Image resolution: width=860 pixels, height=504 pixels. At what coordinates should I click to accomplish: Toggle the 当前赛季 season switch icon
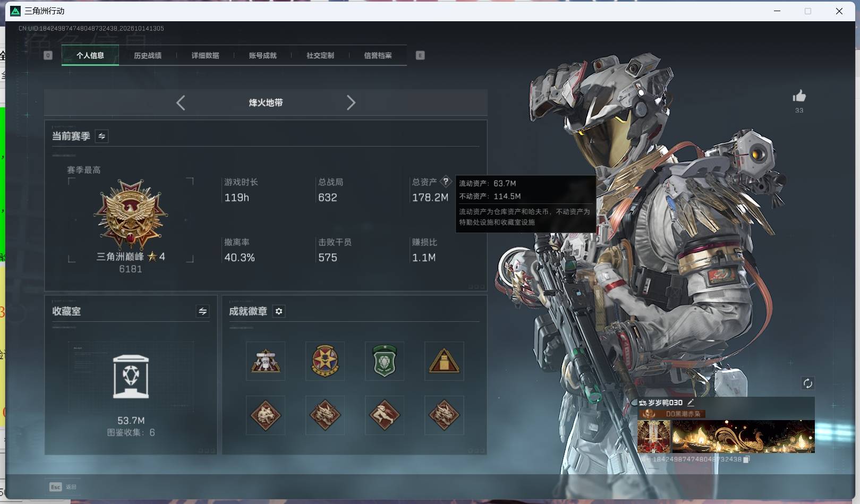point(101,136)
